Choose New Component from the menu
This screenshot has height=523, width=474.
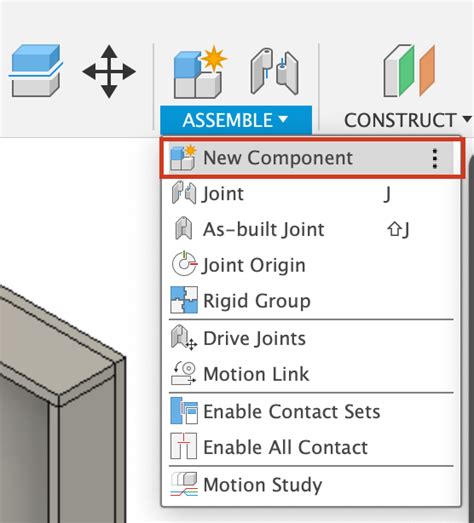click(312, 158)
